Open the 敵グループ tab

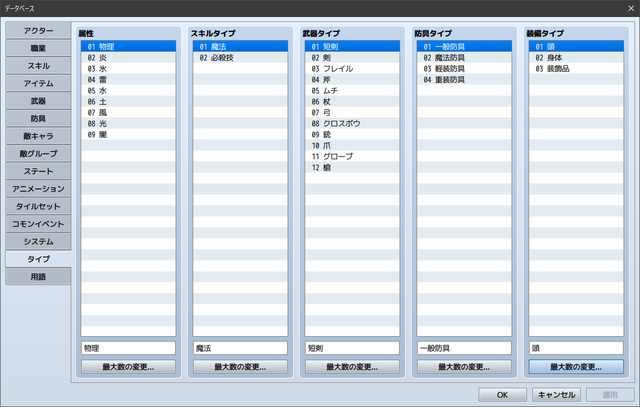coord(38,153)
